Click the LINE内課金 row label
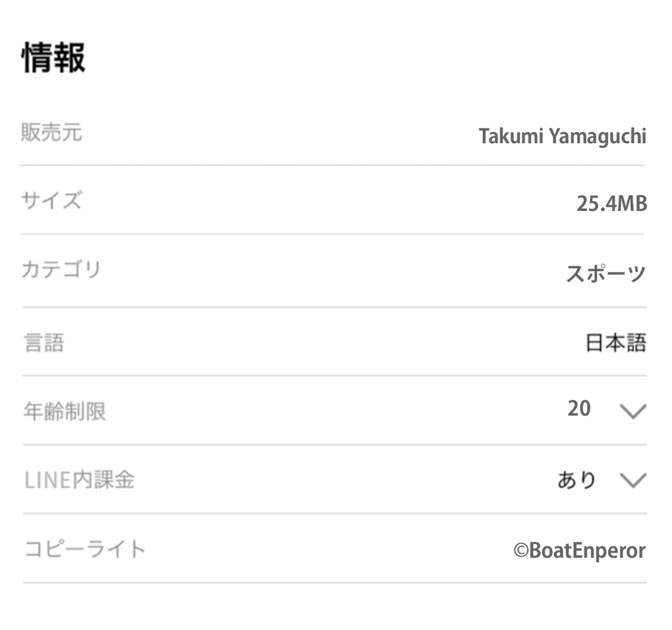Screen dimensions: 672x630 pos(80,480)
